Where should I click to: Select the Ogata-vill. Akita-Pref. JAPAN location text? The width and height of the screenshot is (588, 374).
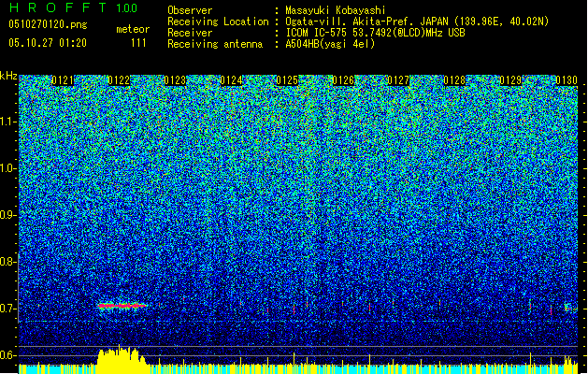(x=417, y=22)
